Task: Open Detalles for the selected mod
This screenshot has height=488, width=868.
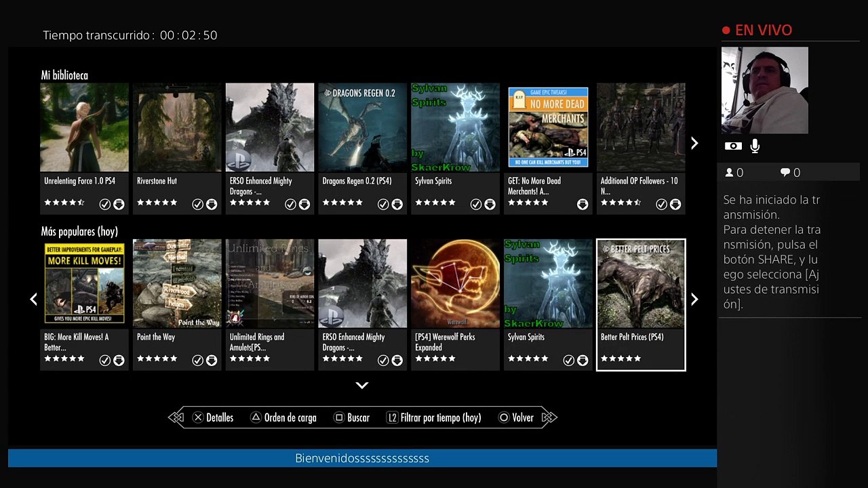Action: (x=220, y=418)
